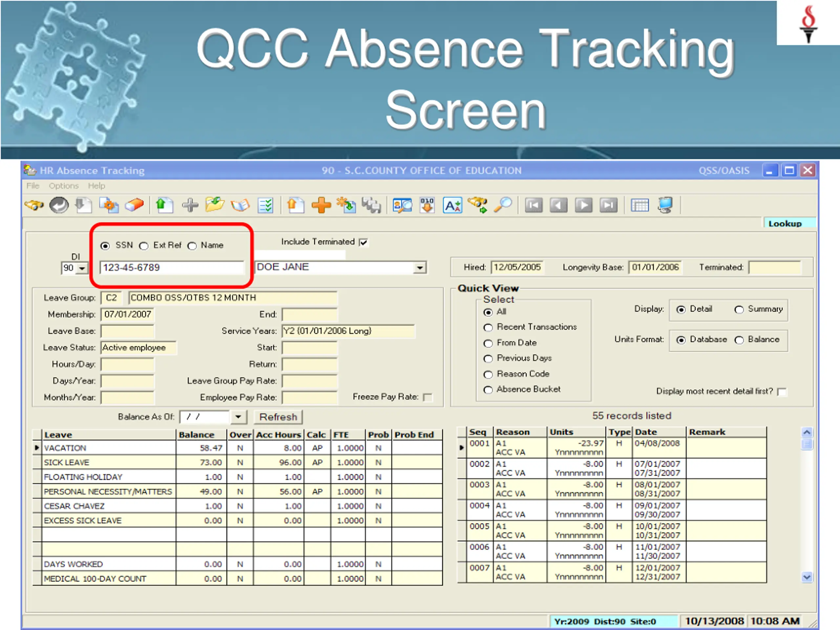Click the copy pages with gear icon
This screenshot has width=840, height=630.
click(x=109, y=205)
